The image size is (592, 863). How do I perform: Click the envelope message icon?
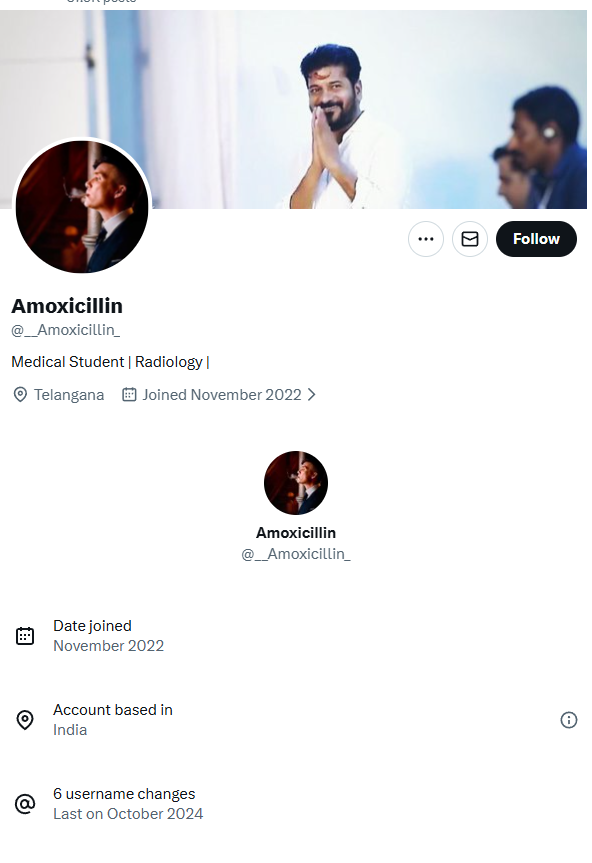tap(469, 239)
